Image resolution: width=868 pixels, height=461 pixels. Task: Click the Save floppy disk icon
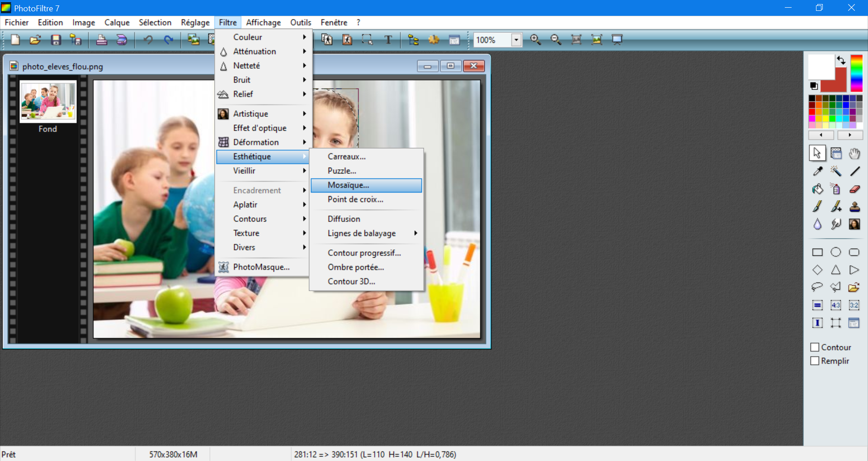click(56, 40)
